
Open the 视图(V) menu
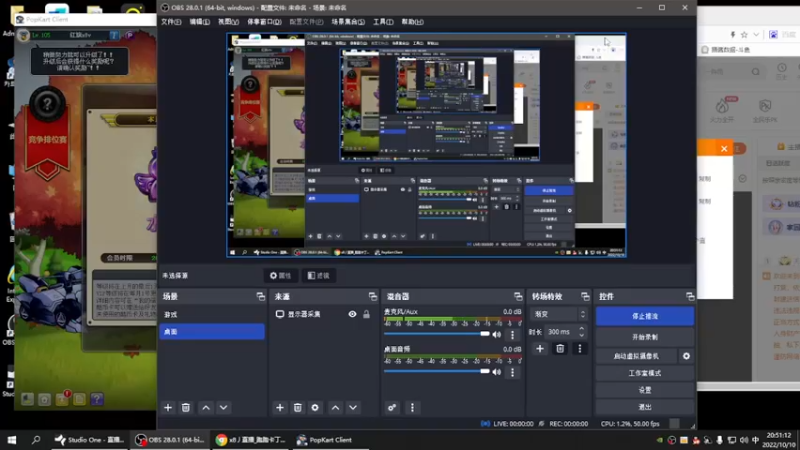[x=228, y=22]
